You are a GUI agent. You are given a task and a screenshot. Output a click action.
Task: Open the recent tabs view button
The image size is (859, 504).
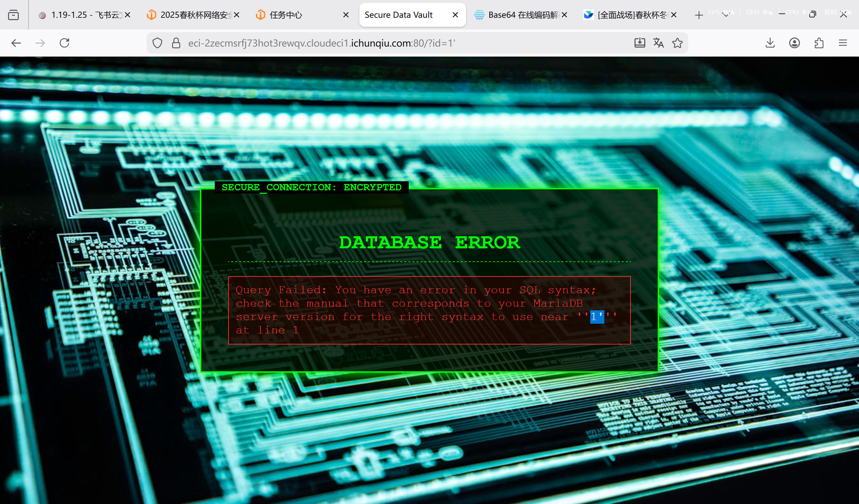tap(13, 15)
